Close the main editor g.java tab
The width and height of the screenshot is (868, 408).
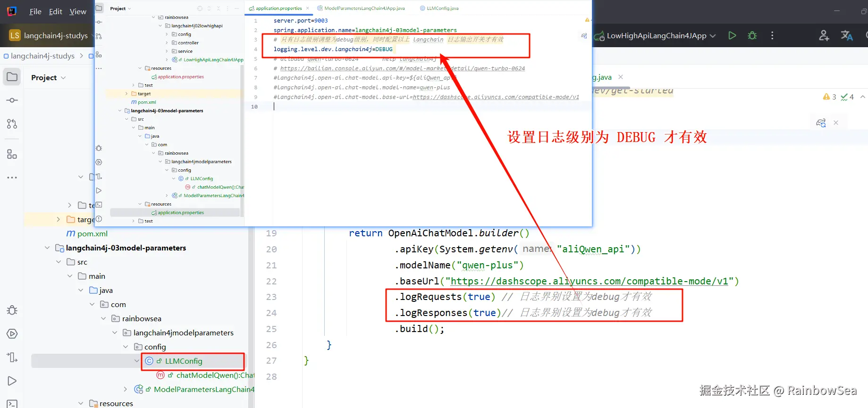click(621, 77)
